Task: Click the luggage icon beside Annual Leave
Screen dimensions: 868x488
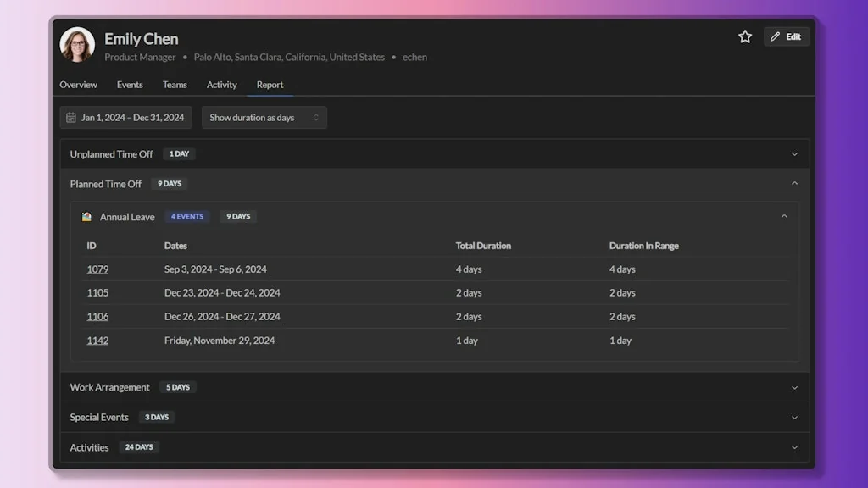Action: [86, 216]
